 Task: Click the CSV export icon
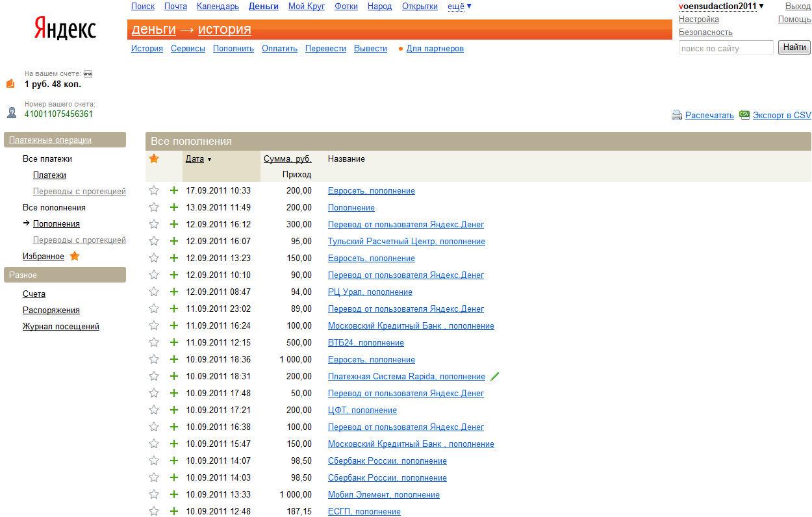[744, 114]
